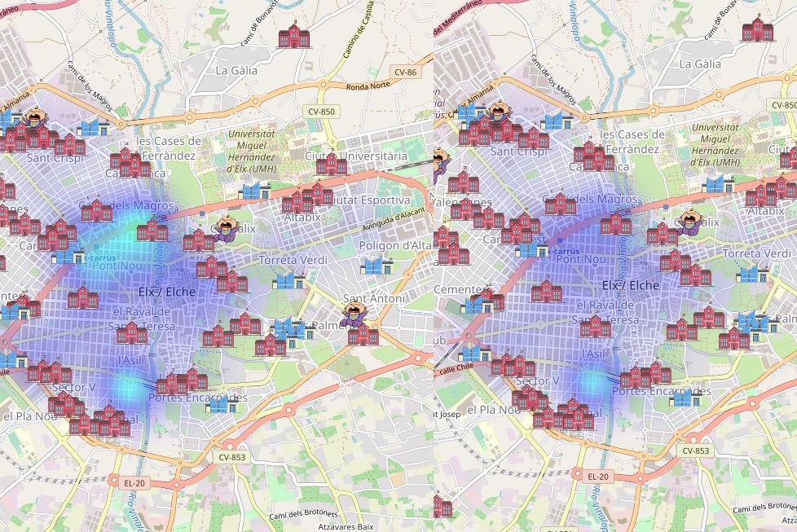Viewport: 797px width, 532px height.
Task: Click blue building icon below Cementer label
Action: click(x=475, y=305)
